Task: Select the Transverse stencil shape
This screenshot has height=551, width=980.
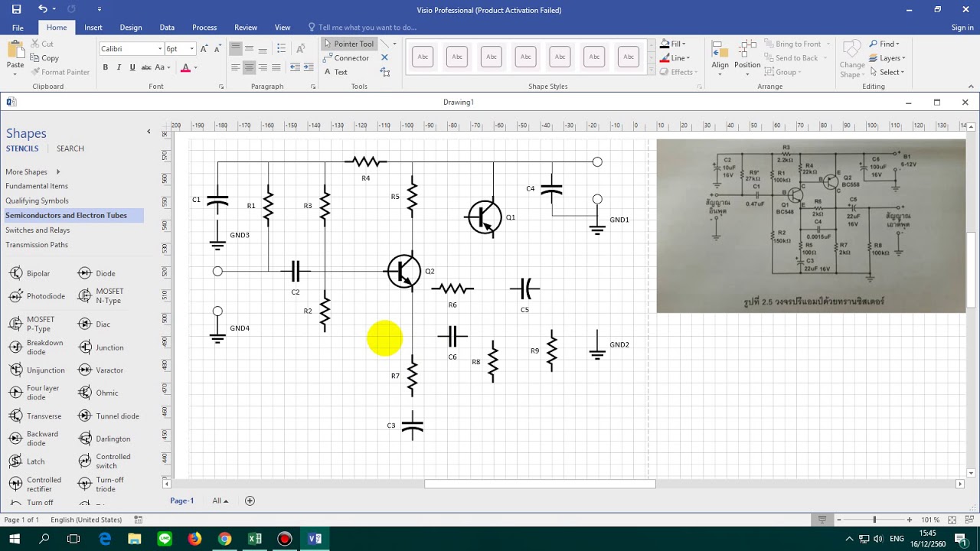Action: tap(35, 416)
